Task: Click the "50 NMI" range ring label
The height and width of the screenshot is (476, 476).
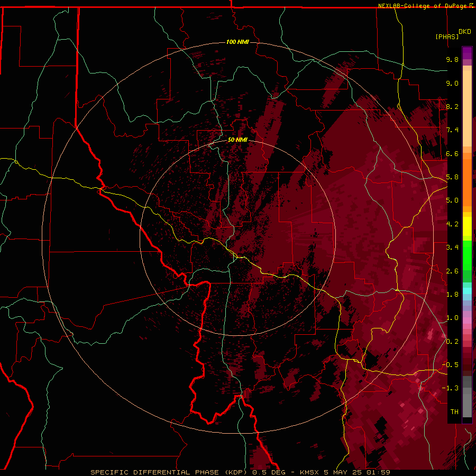Action: click(x=237, y=140)
